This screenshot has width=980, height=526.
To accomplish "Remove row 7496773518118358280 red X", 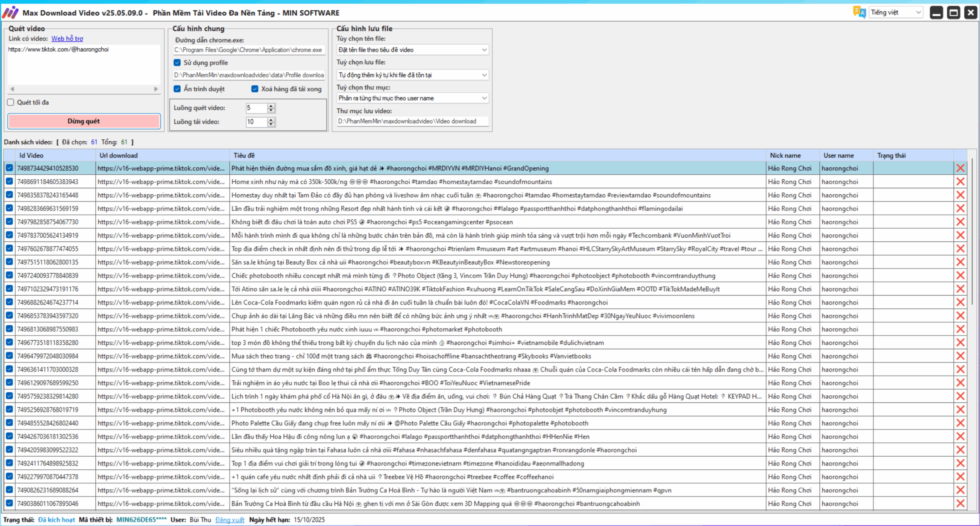I will point(960,342).
